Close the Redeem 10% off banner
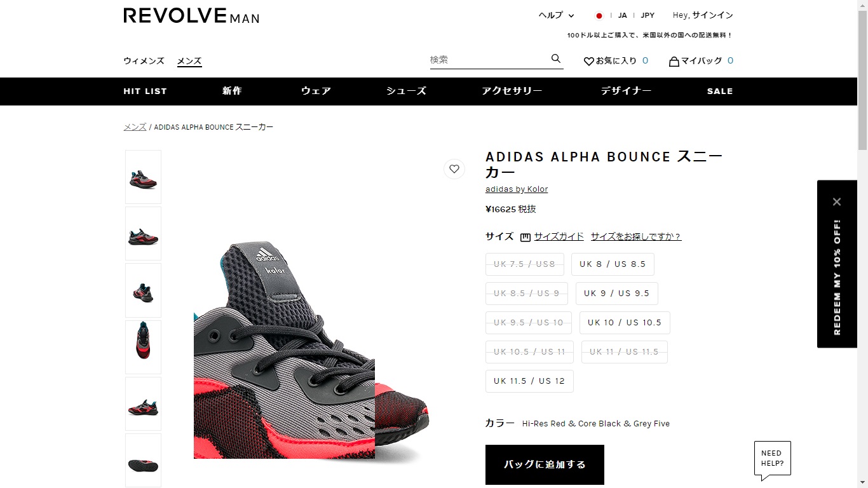Viewport: 868px width, 488px height. tap(837, 202)
